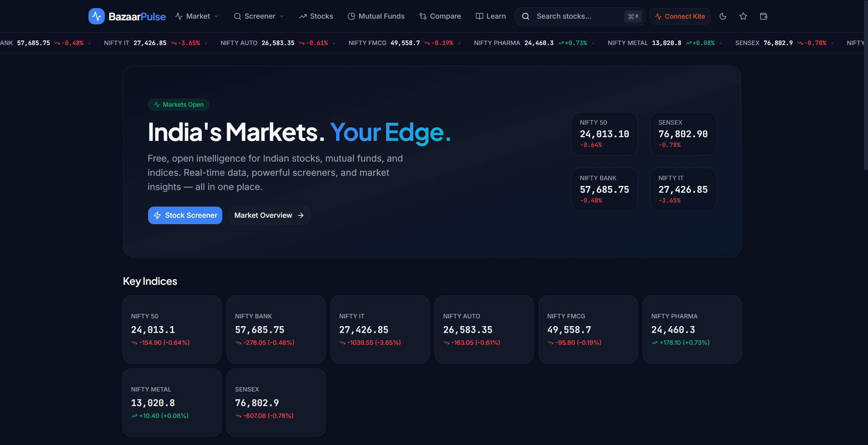
Task: Click the page vertical scrollbar
Action: pyautogui.click(x=866, y=85)
